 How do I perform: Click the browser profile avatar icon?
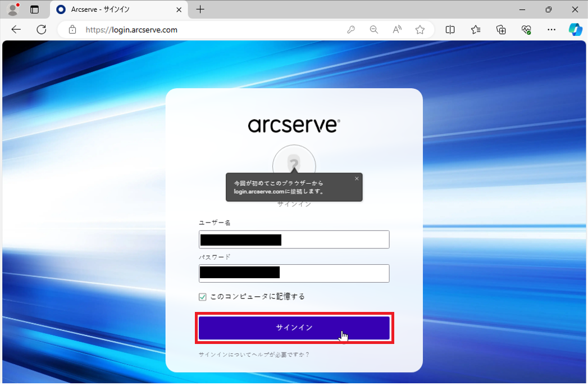(13, 10)
